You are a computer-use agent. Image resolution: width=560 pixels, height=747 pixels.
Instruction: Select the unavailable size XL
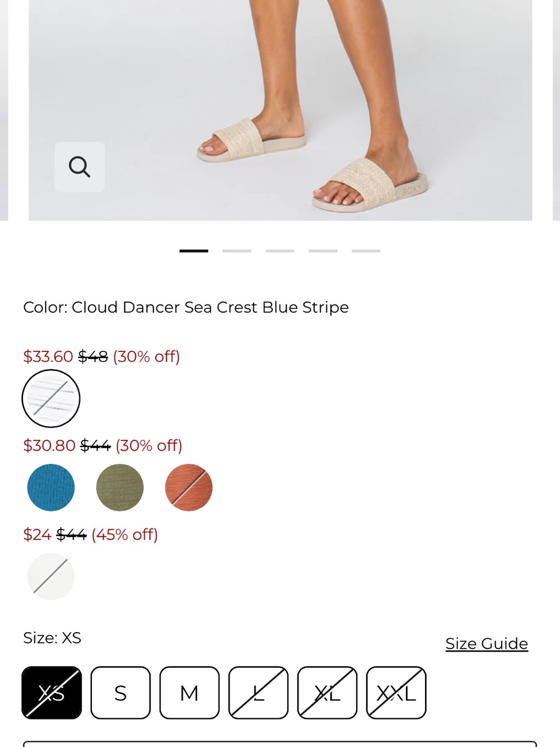tap(327, 693)
